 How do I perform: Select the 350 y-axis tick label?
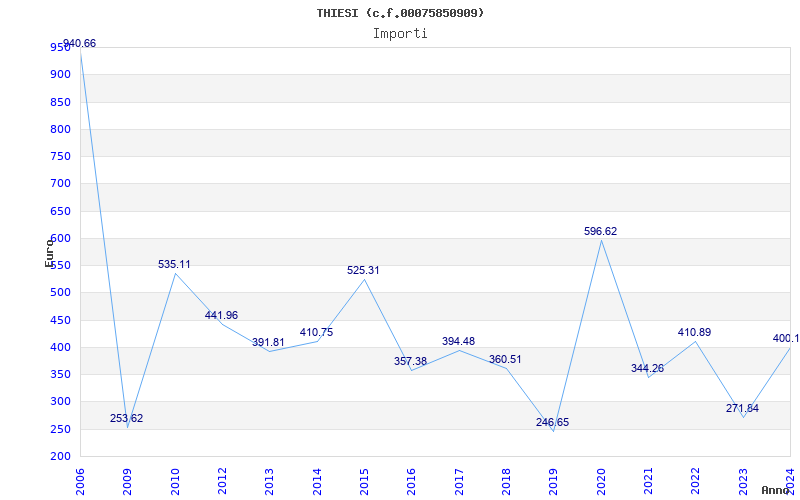60,374
